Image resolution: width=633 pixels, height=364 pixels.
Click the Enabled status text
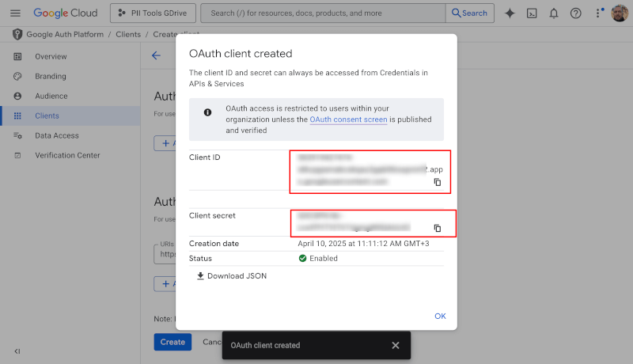(x=324, y=258)
